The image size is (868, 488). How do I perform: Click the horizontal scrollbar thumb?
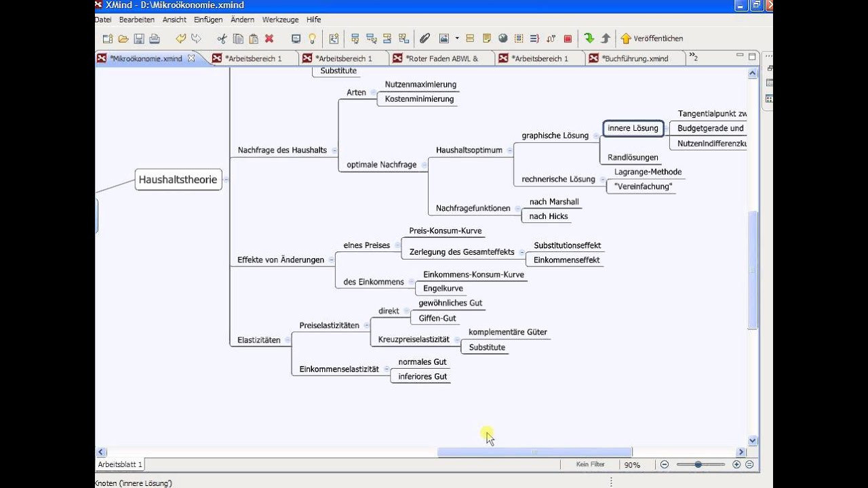534,452
